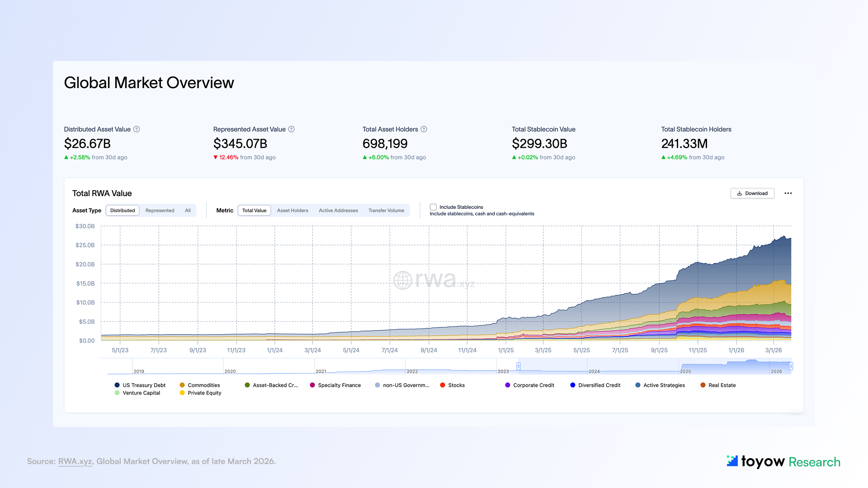Image resolution: width=868 pixels, height=488 pixels.
Task: Click the Distributed Asset Value info icon
Action: (137, 129)
